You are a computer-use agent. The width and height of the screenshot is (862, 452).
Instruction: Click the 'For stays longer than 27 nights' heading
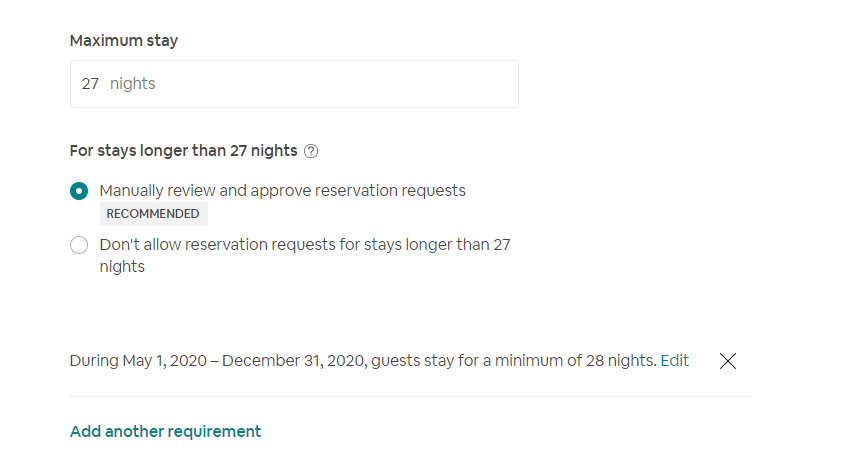[183, 151]
